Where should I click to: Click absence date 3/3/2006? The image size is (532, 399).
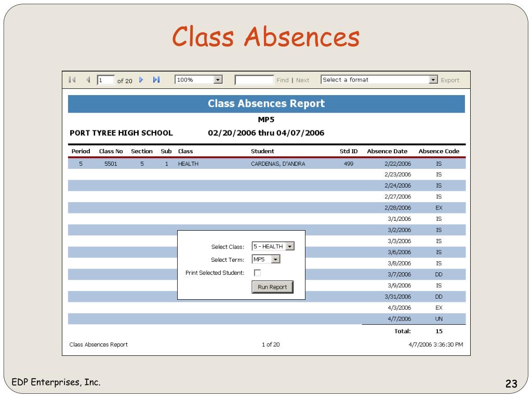tap(400, 241)
